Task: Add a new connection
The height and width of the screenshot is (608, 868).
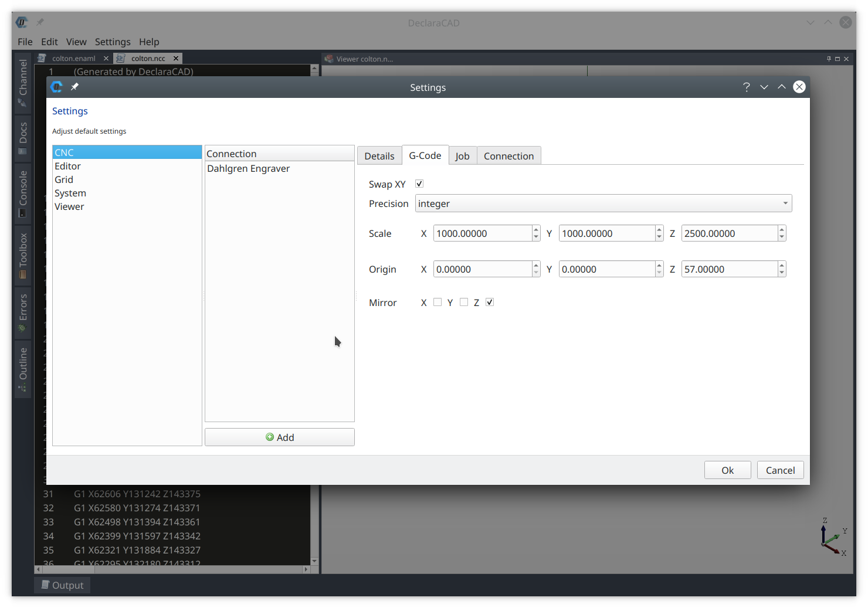Action: click(280, 437)
